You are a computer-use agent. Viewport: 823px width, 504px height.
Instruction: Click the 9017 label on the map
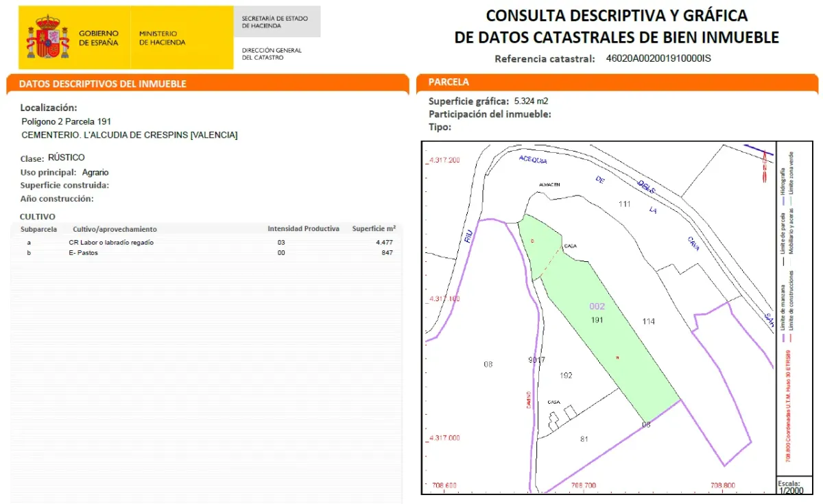point(537,360)
